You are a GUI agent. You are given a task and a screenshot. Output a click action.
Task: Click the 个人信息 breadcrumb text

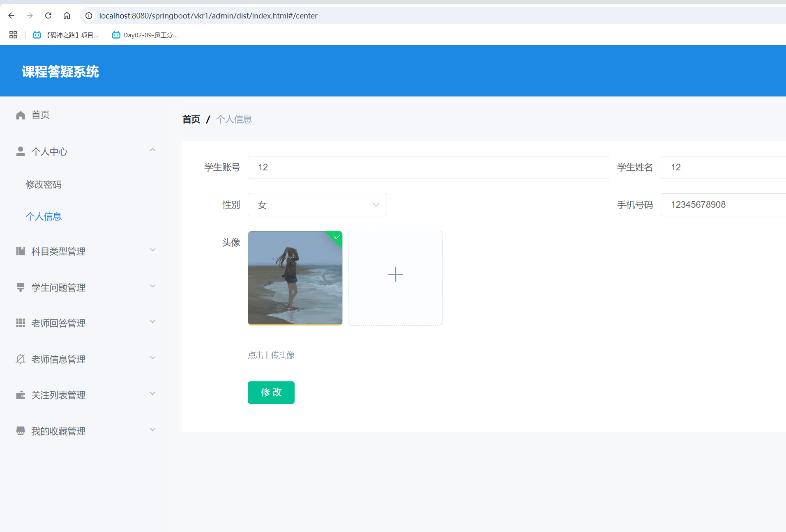click(x=234, y=119)
